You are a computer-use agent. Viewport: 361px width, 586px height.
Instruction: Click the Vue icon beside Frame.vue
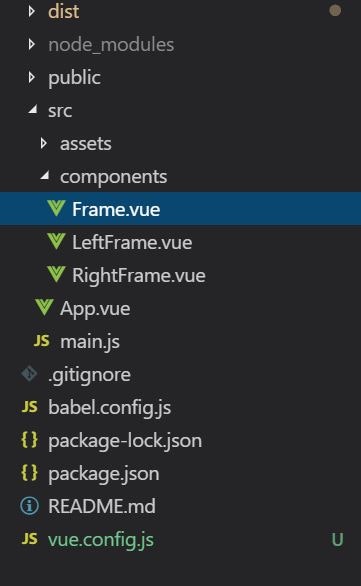(56, 208)
